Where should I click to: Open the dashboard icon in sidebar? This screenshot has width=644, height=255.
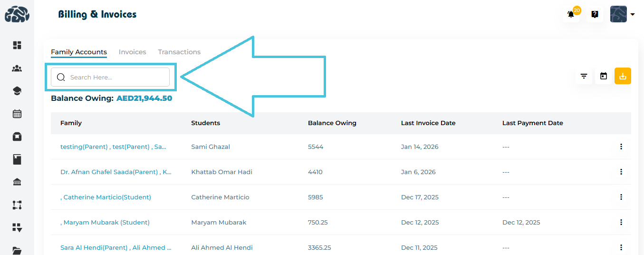pos(17,45)
